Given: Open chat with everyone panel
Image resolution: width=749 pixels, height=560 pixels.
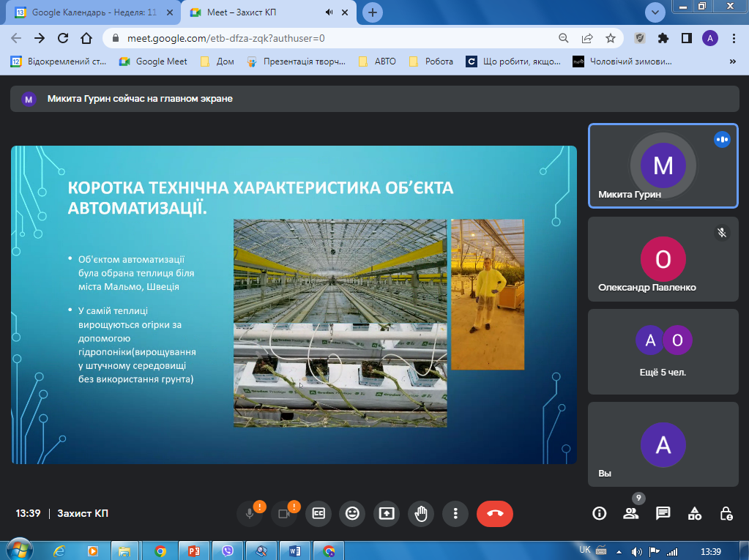Looking at the screenshot, I should point(663,513).
